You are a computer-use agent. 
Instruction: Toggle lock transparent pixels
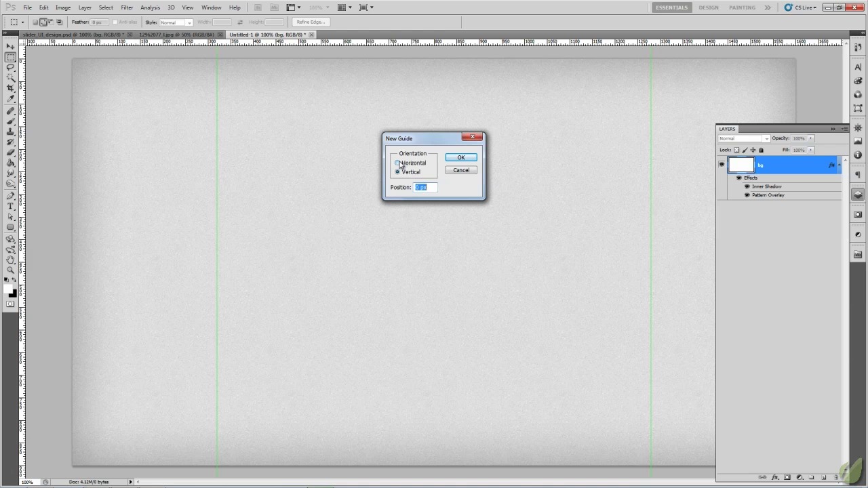[737, 150]
